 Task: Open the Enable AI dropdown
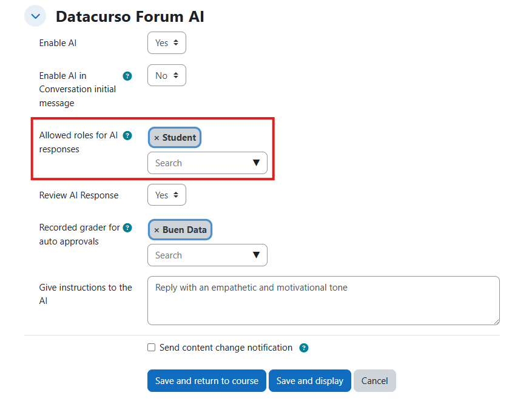167,43
